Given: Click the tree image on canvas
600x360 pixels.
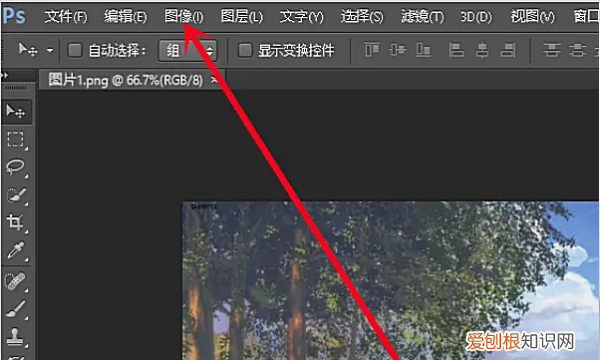Looking at the screenshot, I should pos(390,280).
